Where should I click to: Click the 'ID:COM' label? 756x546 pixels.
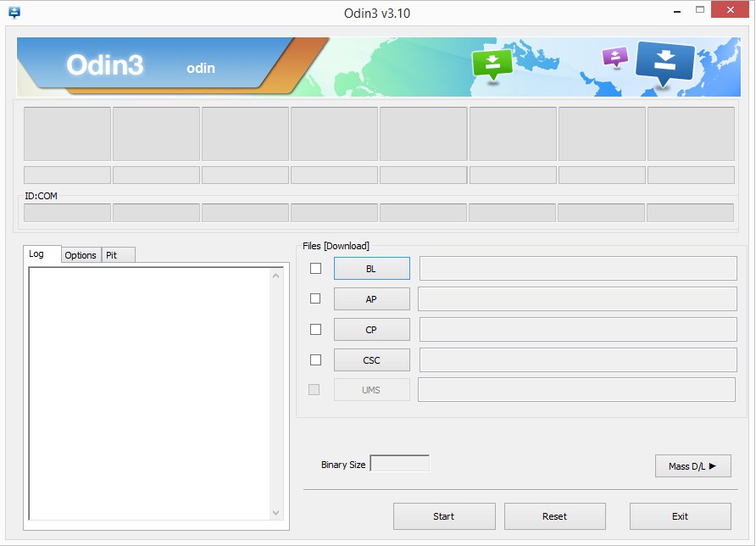click(x=41, y=196)
